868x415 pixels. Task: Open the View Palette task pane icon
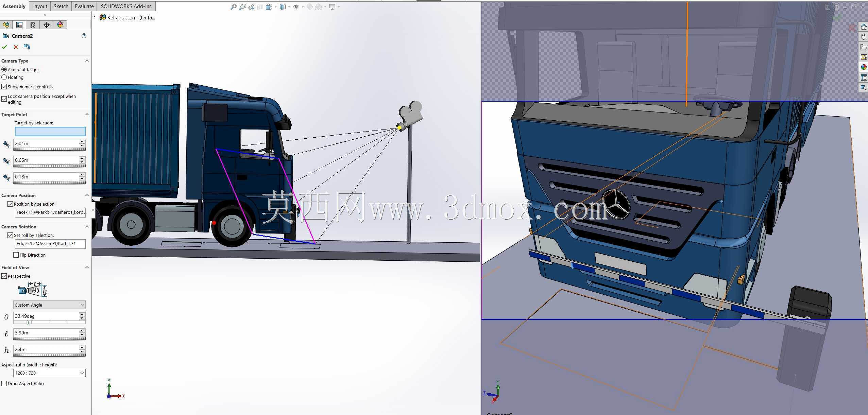864,57
